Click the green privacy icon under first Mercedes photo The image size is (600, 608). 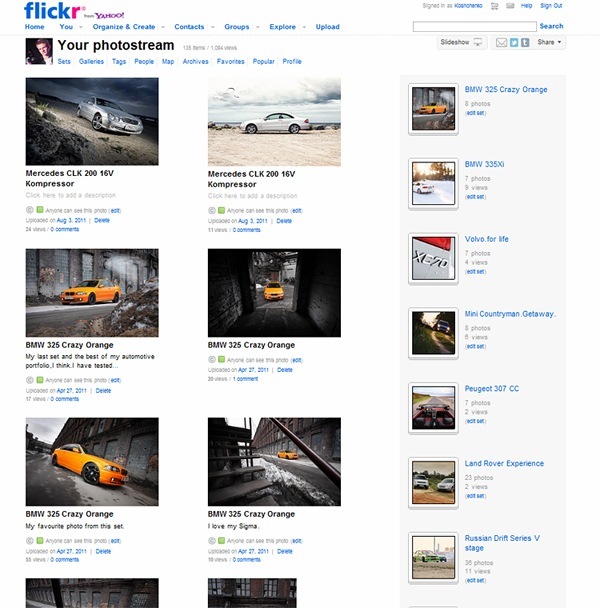40,211
